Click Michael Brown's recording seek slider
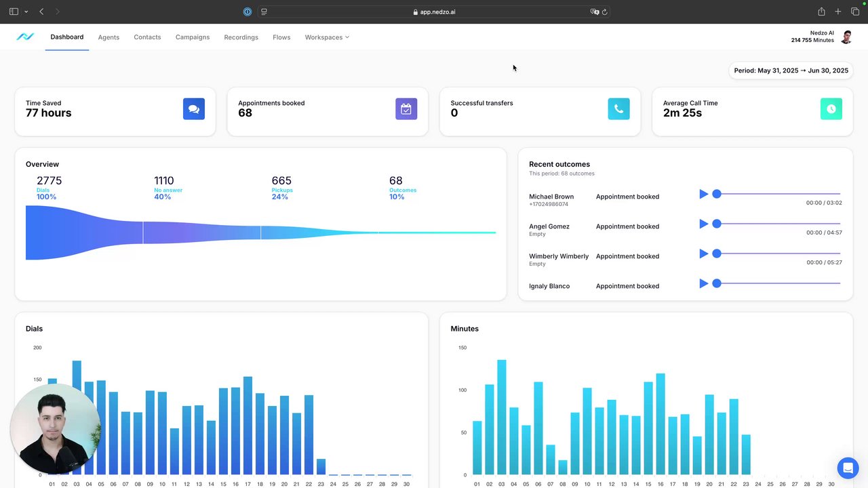 (x=776, y=194)
